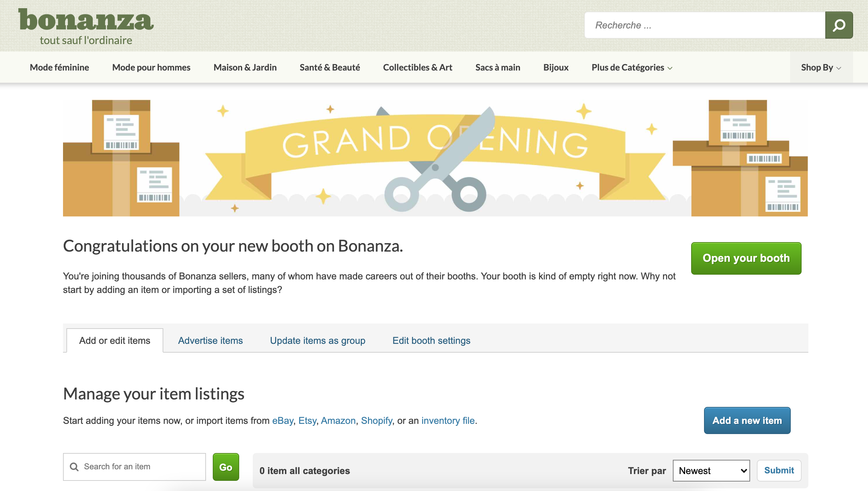Open the Etsy import link

point(307,420)
